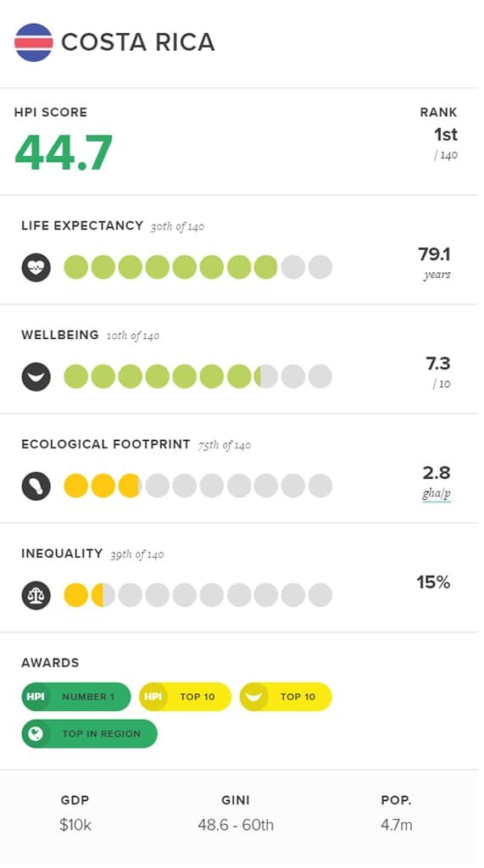Click the HPI icon in Number 1 badge
Image resolution: width=484 pixels, height=868 pixels.
tap(36, 697)
